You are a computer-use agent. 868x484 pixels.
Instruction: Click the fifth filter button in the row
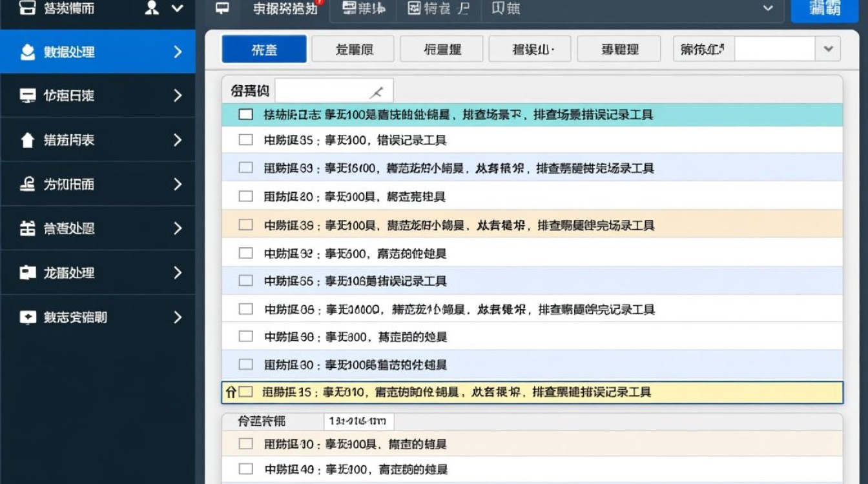click(x=619, y=48)
